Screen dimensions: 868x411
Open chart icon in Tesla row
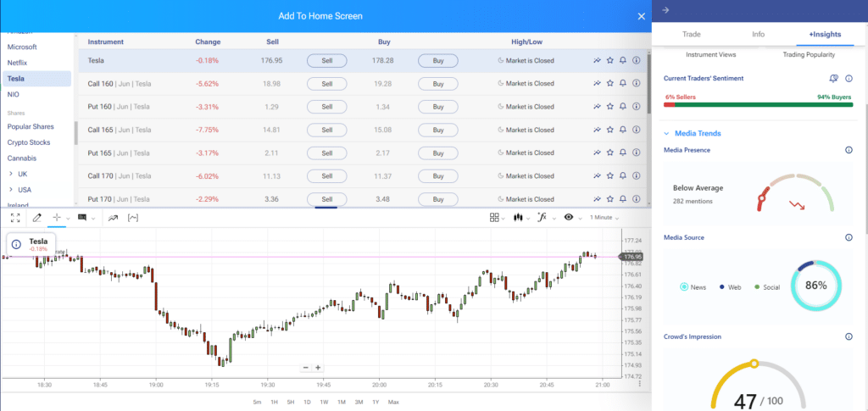click(x=597, y=60)
